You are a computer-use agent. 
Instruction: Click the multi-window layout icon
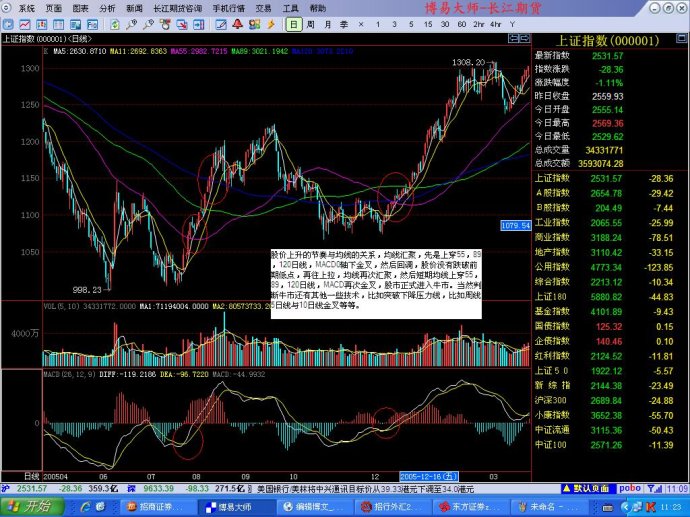(76, 24)
